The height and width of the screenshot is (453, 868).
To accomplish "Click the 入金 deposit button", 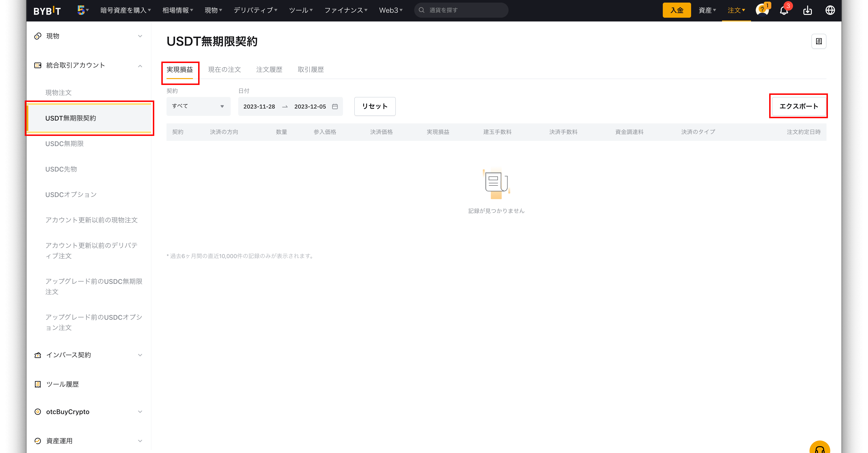I will click(677, 10).
